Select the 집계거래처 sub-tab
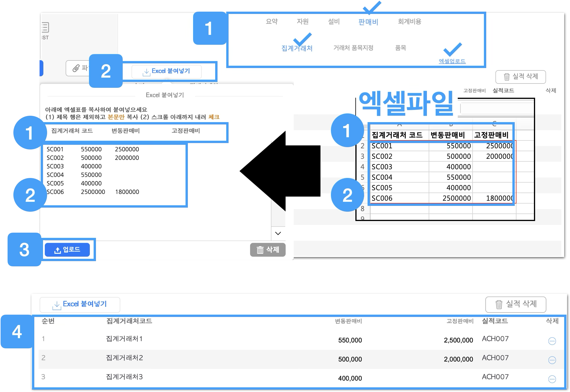The width and height of the screenshot is (570, 392). tap(297, 48)
